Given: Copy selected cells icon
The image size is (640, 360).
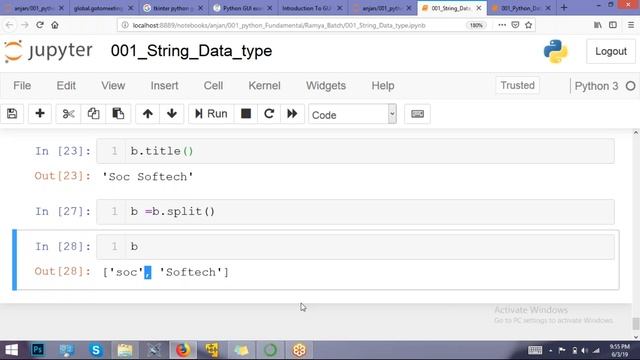Looking at the screenshot, I should (x=93, y=114).
